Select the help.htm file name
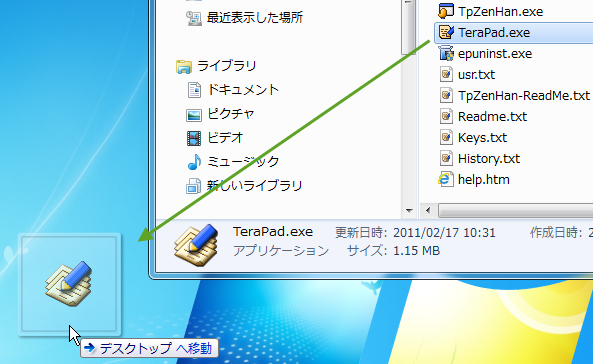Viewport: 593px width, 364px height. click(x=484, y=179)
